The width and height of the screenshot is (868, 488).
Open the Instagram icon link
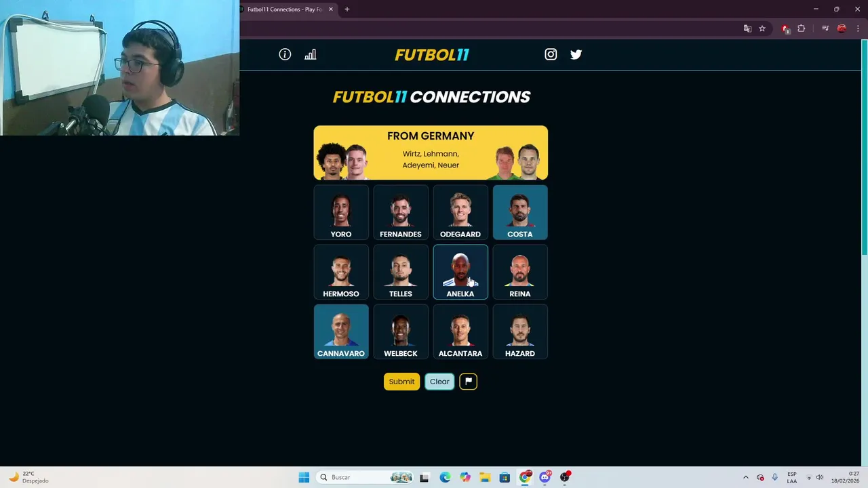[551, 54]
